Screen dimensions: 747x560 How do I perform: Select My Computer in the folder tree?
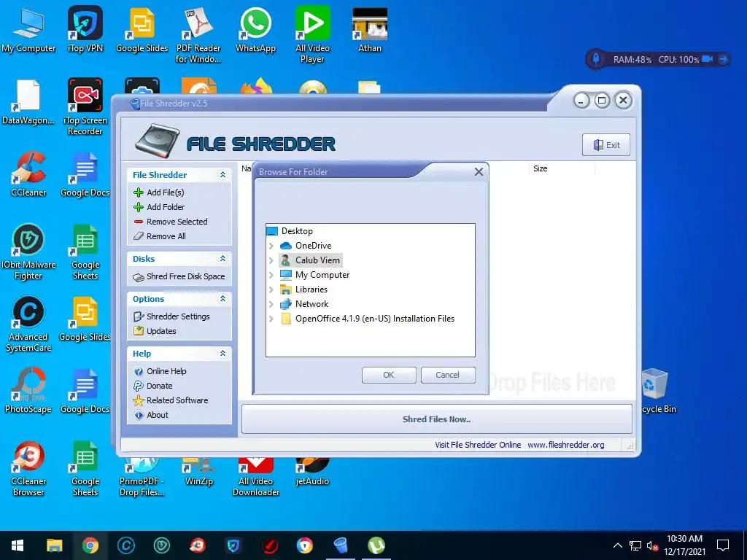(x=322, y=275)
